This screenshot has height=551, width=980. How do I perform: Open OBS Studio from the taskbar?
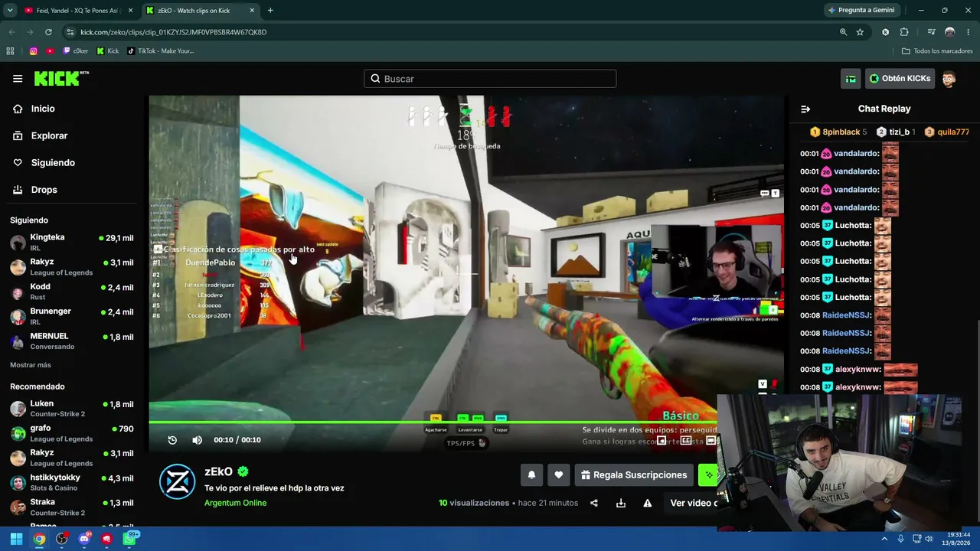point(62,539)
